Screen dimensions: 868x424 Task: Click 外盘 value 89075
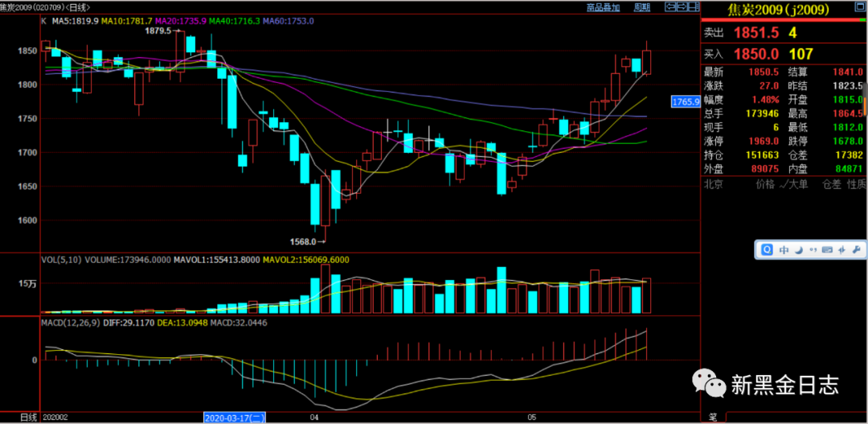coord(764,168)
